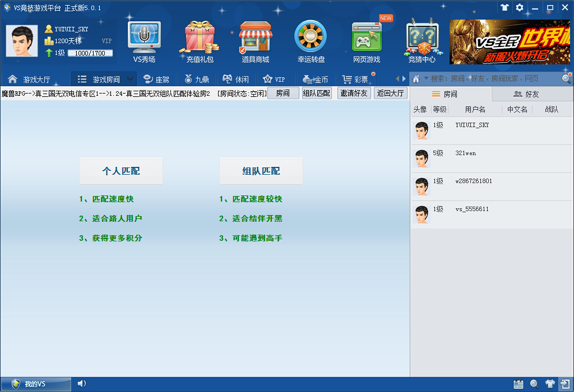Screen dimensions: 574x392
Task: Click the avatar of user 321wen
Action: point(422,158)
